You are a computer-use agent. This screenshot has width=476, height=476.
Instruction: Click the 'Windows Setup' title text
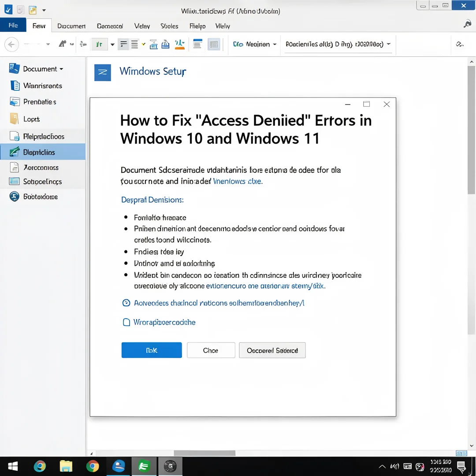152,72
